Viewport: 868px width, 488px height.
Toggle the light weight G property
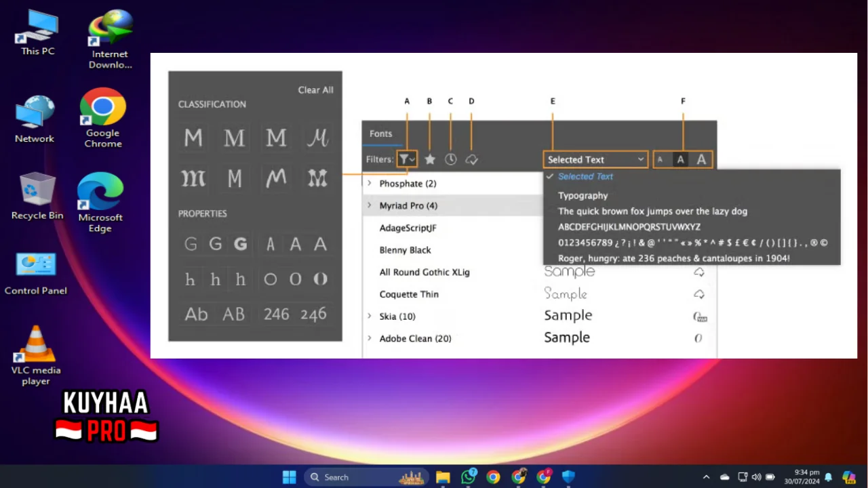191,244
